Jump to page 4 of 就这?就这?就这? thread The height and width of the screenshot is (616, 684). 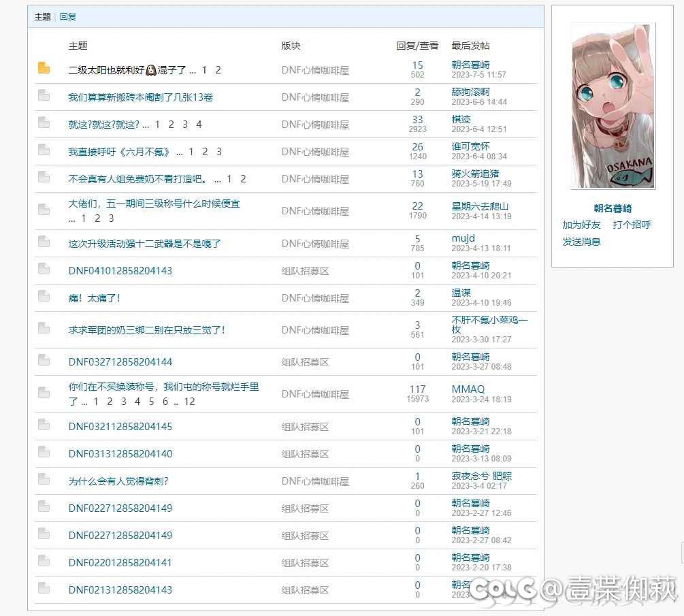199,125
